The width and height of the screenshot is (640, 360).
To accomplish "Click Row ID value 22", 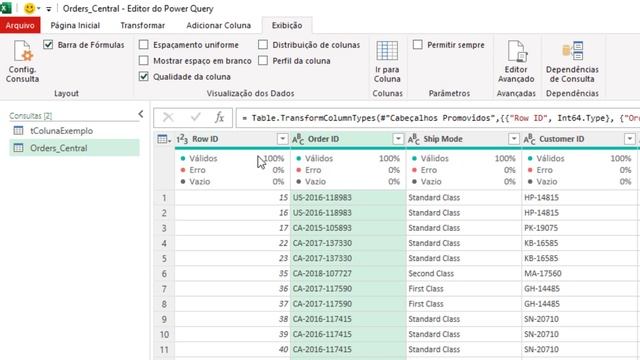I will click(x=232, y=243).
